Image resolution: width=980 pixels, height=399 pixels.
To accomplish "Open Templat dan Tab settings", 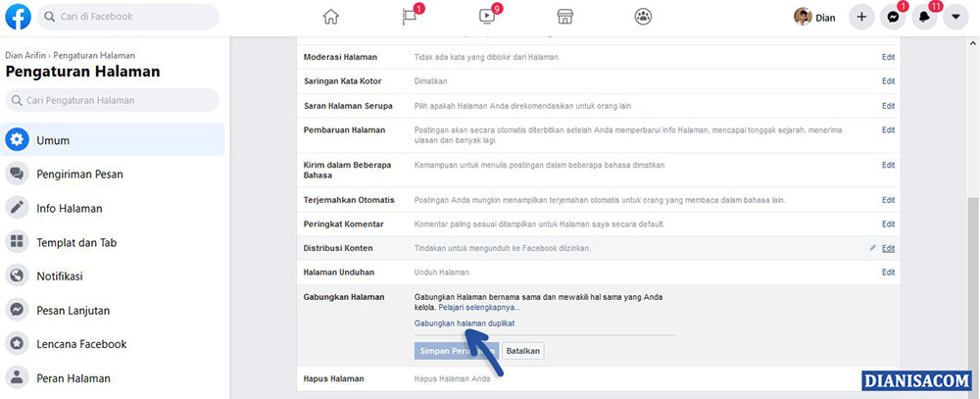I will point(113,242).
